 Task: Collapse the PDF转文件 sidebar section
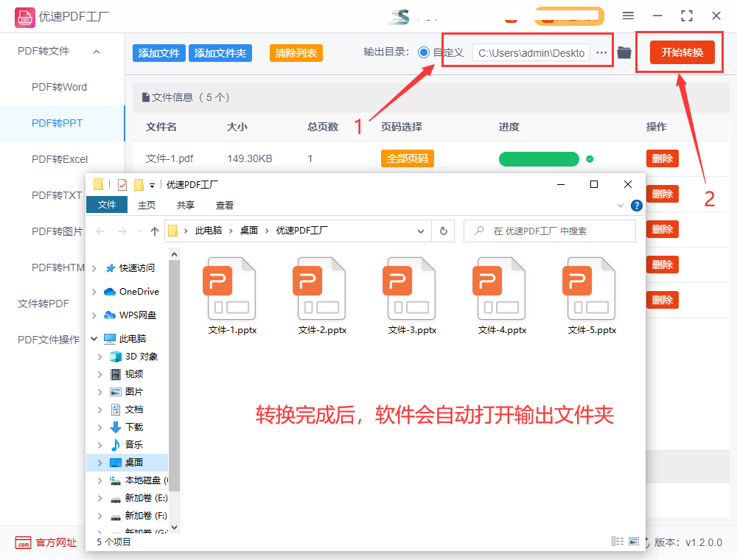pyautogui.click(x=97, y=51)
